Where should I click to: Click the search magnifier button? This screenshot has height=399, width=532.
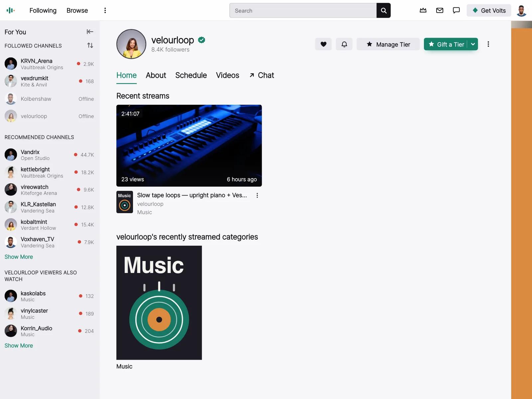(x=383, y=11)
